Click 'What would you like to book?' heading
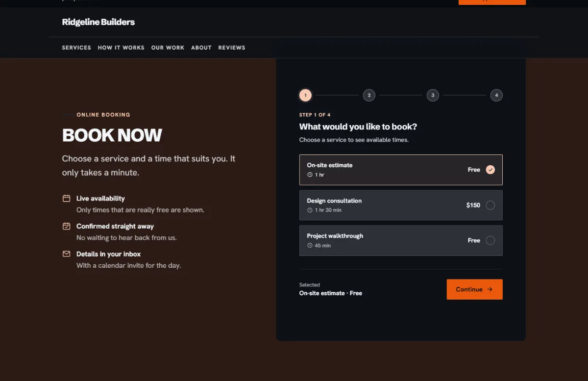This screenshot has height=381, width=588. pos(358,127)
